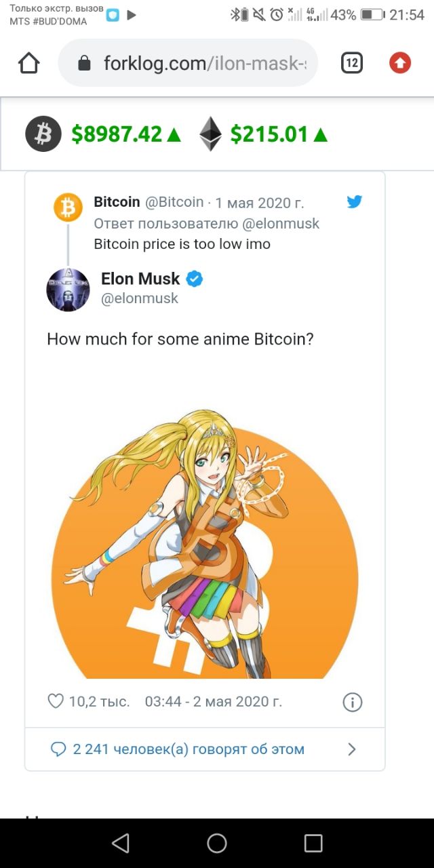434x868 pixels.
Task: Open the tab switcher showing 12 tabs
Action: (351, 63)
